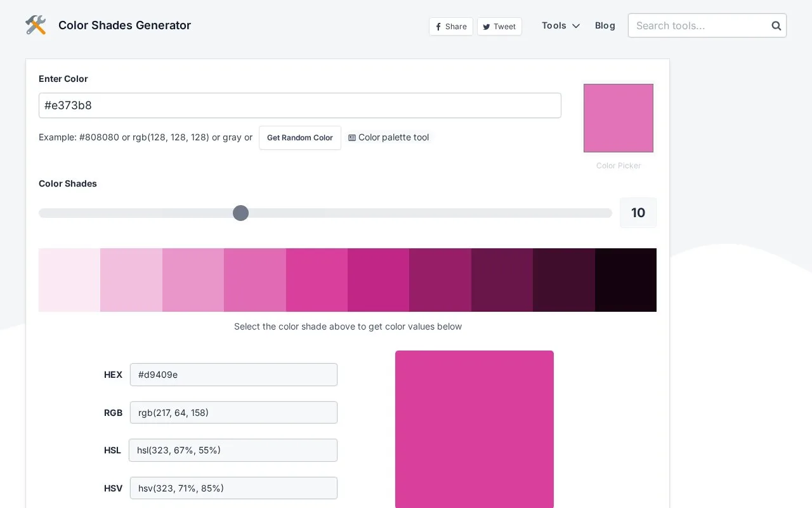Share the page on Facebook

click(451, 27)
